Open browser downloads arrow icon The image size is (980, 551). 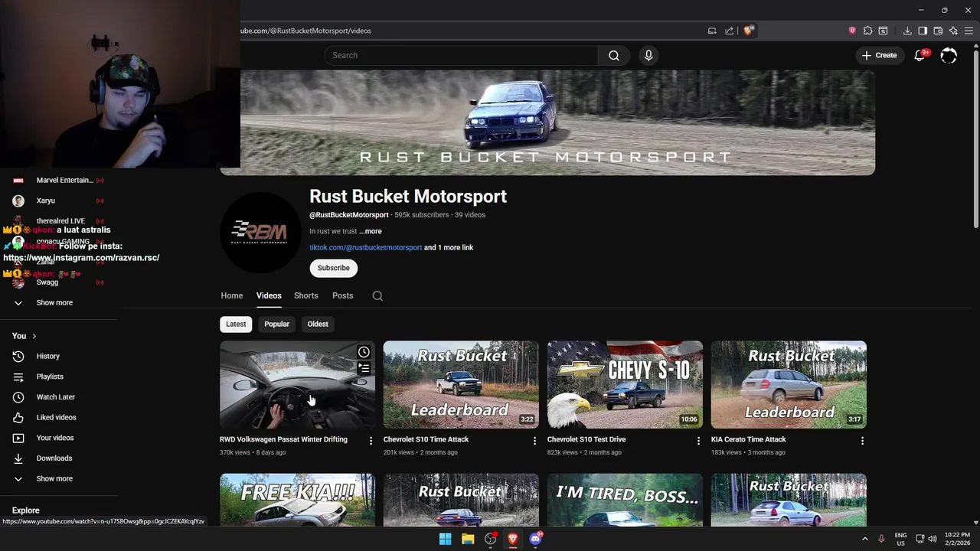[907, 31]
